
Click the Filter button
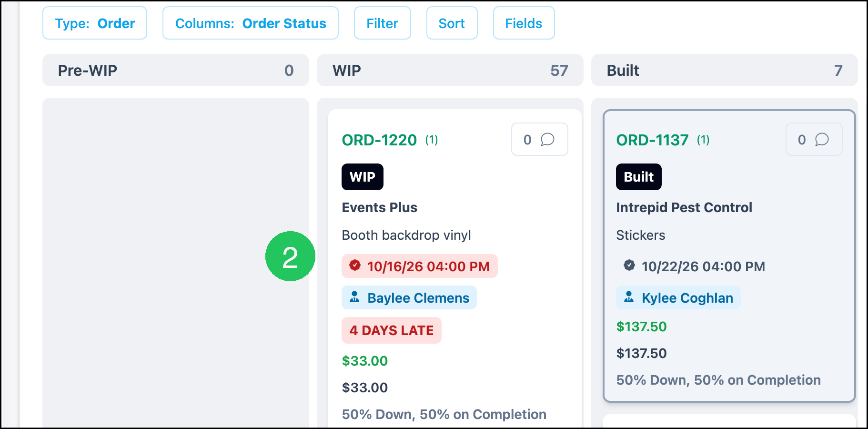pyautogui.click(x=383, y=23)
